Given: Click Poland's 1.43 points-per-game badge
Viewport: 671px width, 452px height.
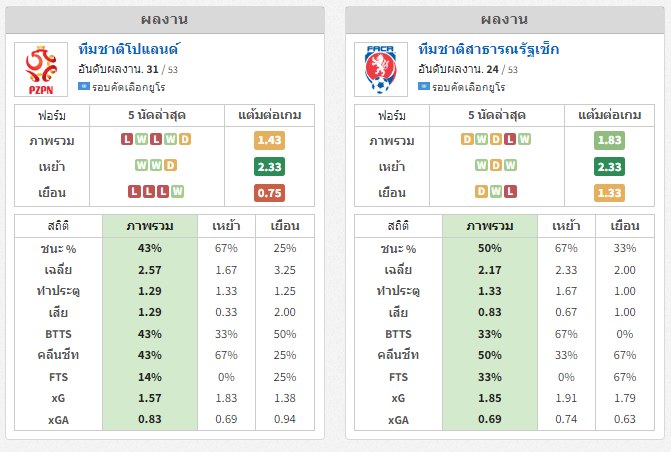Looking at the screenshot, I should pos(270,140).
